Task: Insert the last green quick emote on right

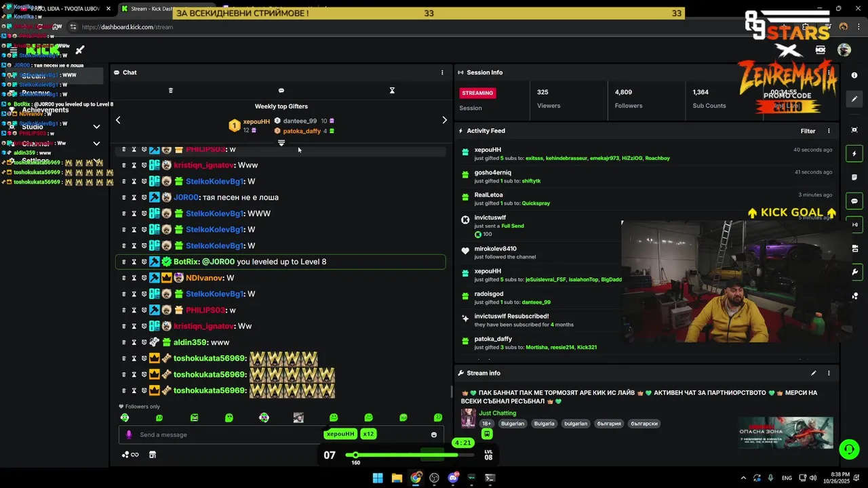Action: (438, 418)
